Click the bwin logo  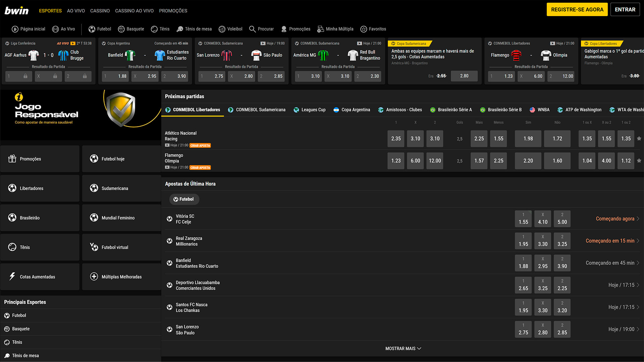[16, 11]
